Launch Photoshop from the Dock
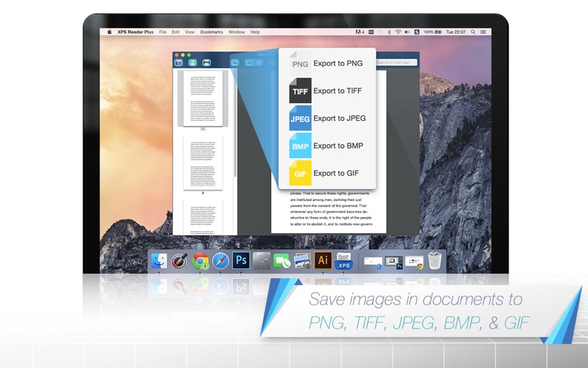This screenshot has width=588, height=368. [241, 261]
